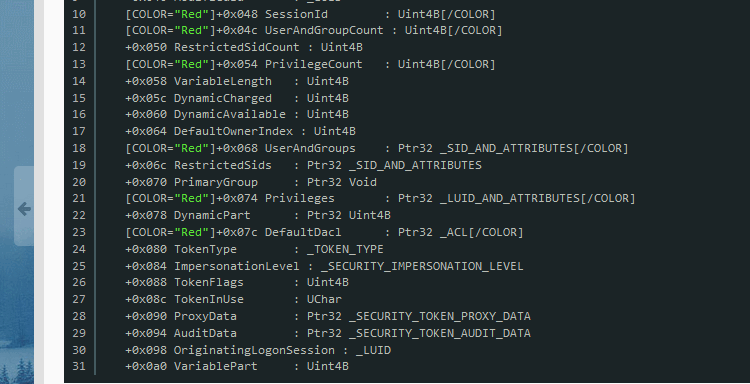Click line number 20 in gutter
750x384 pixels.
coord(79,182)
